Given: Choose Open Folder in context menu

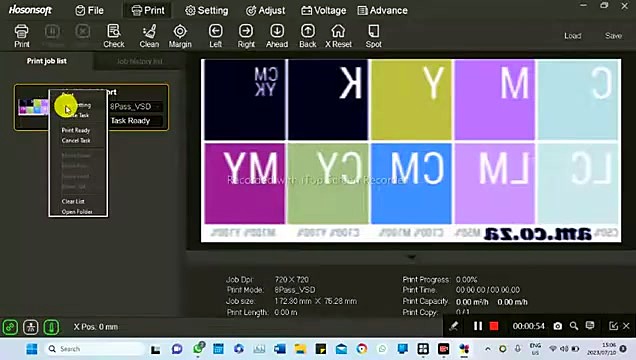Looking at the screenshot, I should (x=77, y=212).
